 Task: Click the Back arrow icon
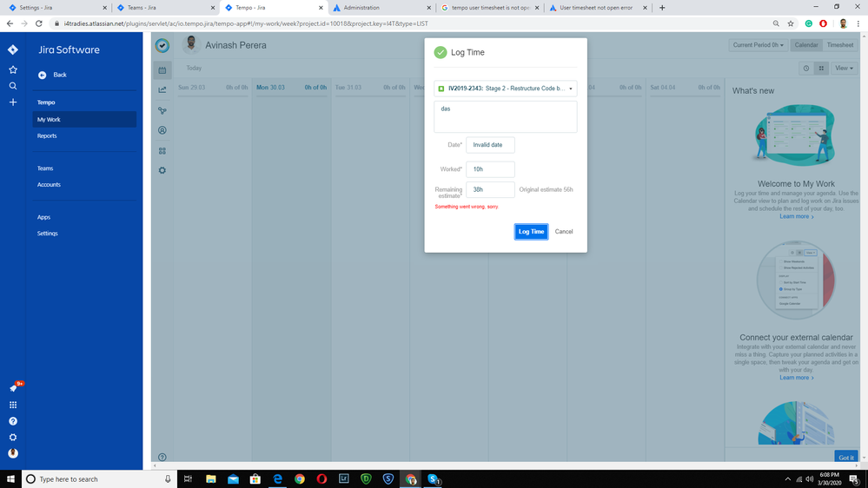click(x=42, y=75)
